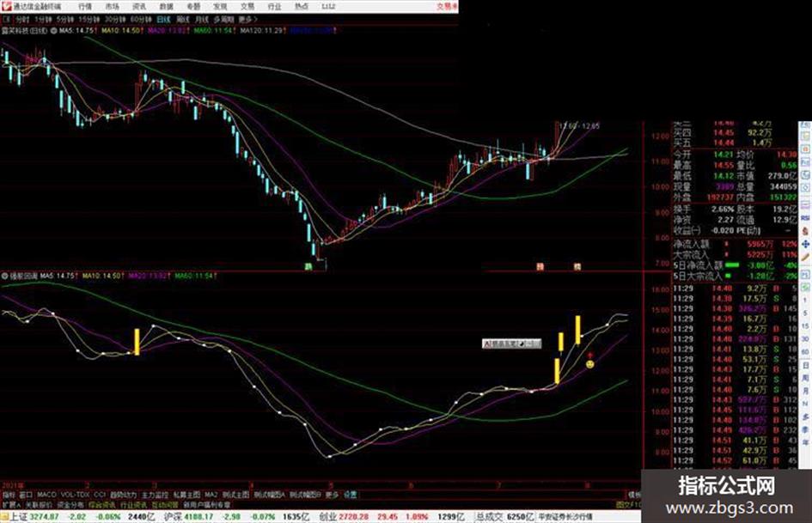Open the 综合资讯 link
Viewport: 812px width, 523px height.
coord(102,504)
